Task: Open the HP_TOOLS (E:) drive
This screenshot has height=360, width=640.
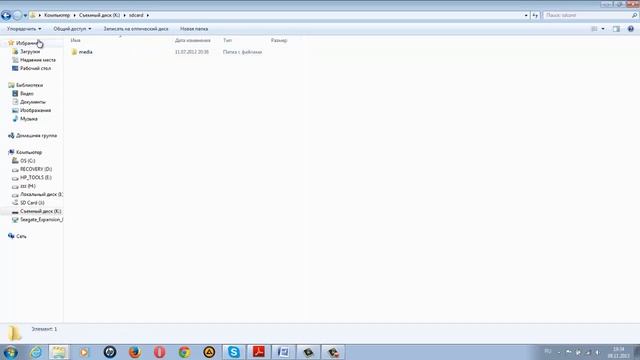Action: (x=36, y=178)
